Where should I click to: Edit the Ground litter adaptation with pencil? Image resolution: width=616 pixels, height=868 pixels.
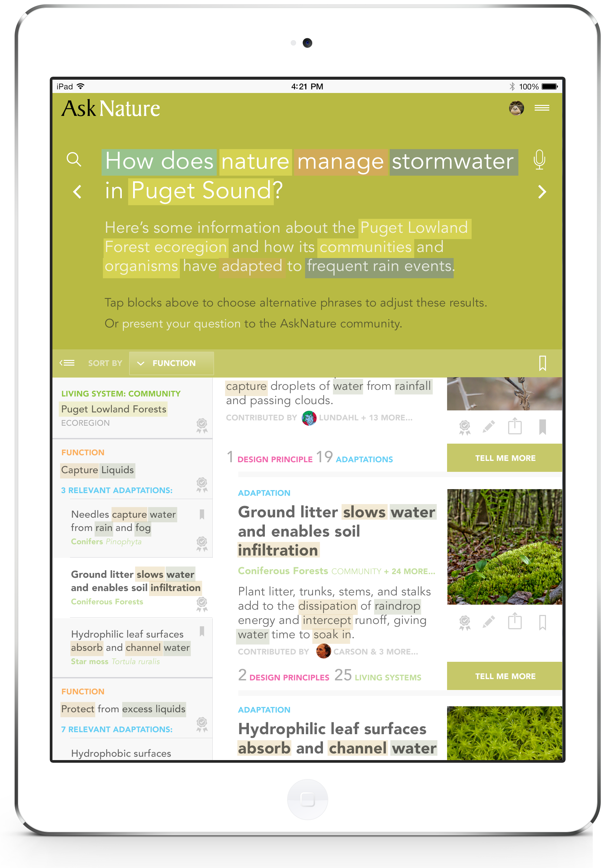tap(489, 622)
